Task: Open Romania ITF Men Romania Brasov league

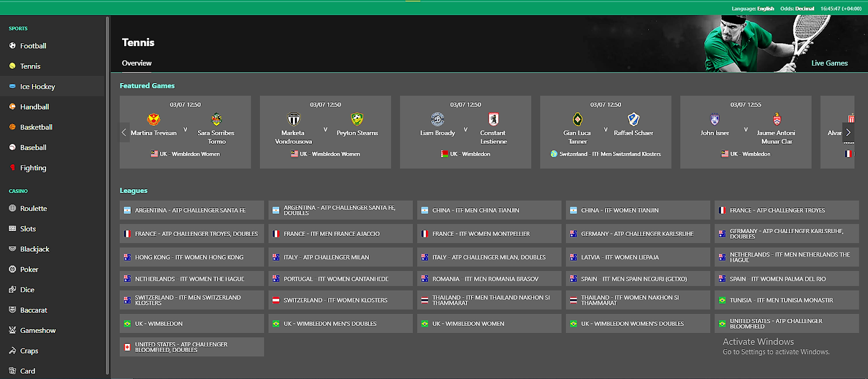Action: [489, 279]
